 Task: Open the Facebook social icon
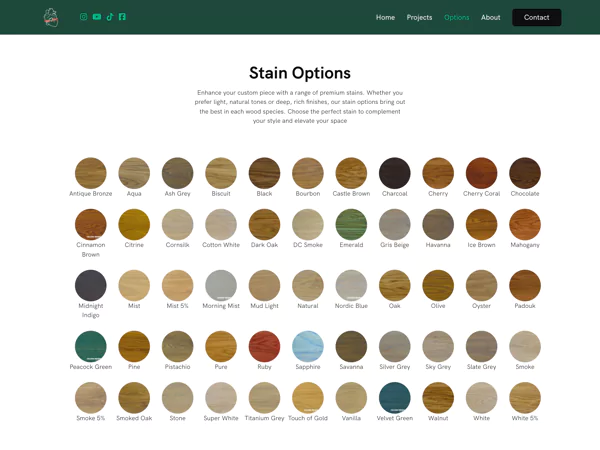pos(122,17)
